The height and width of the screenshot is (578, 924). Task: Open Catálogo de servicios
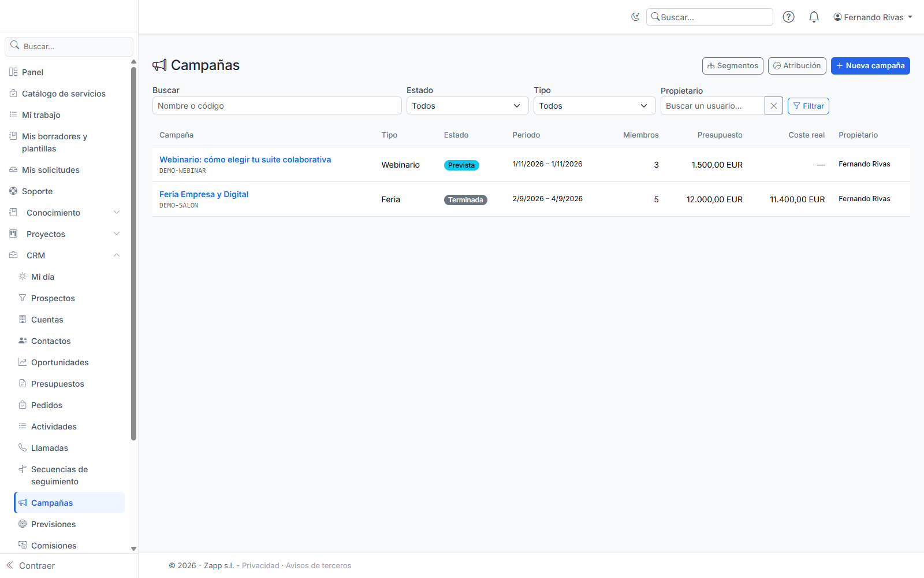pyautogui.click(x=64, y=94)
